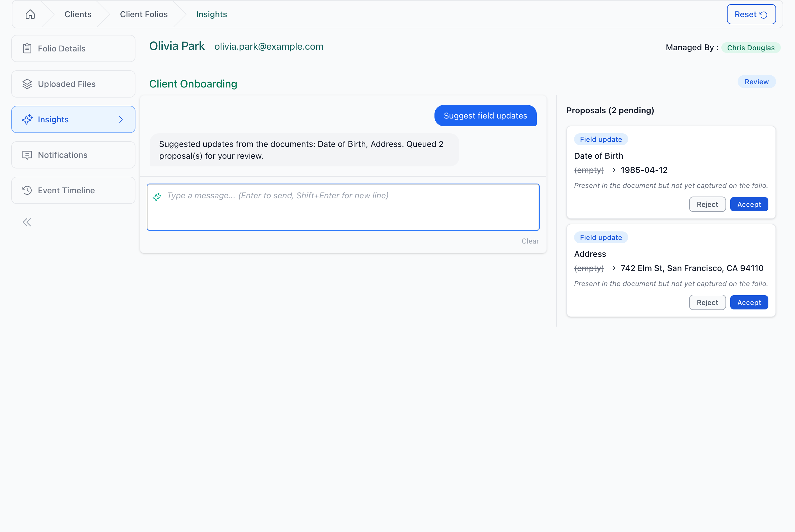This screenshot has height=532, width=795.
Task: Click the arrow between (empty) and 1985-04-12
Action: 613,170
